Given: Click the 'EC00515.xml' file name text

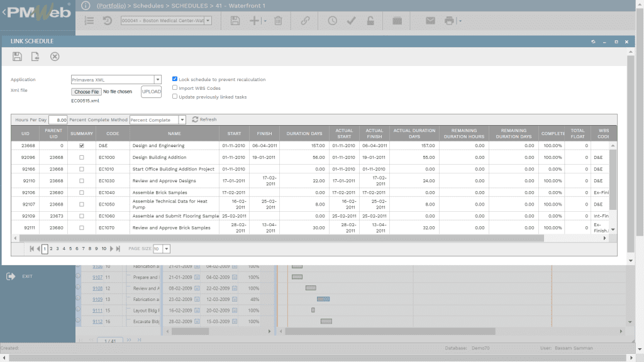Looking at the screenshot, I should (x=85, y=101).
